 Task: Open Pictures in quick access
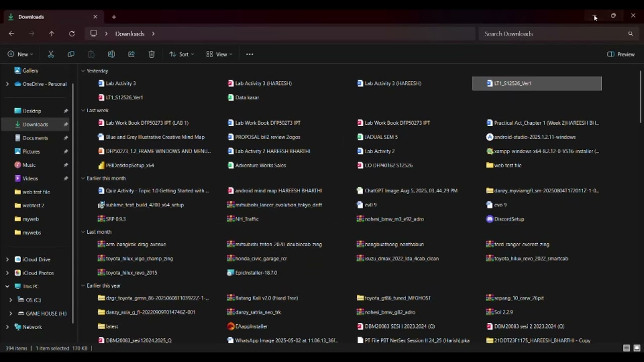27,151
